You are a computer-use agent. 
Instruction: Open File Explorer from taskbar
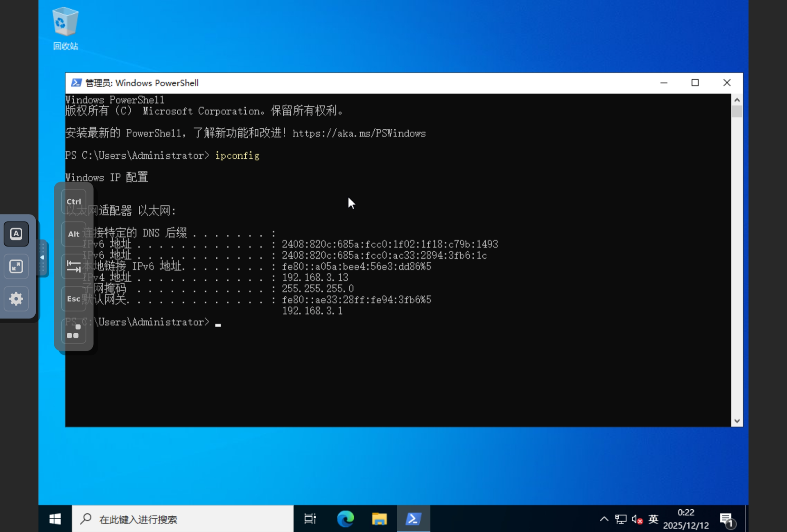click(x=379, y=519)
